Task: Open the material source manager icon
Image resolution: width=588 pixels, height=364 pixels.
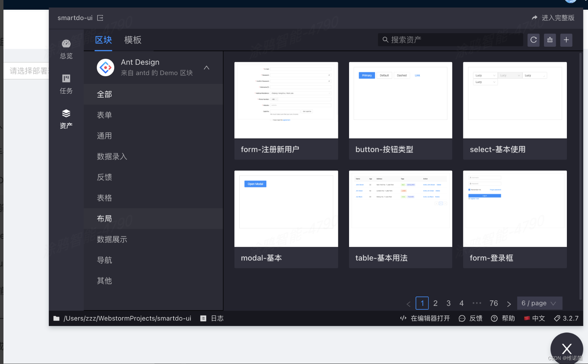Action: pos(550,40)
